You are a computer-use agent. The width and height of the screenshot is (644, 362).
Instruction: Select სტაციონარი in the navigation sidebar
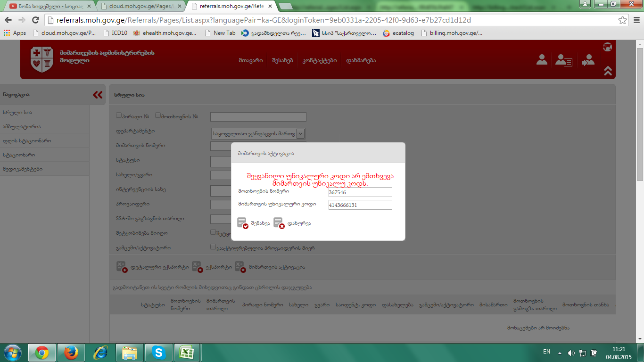pos(19,155)
